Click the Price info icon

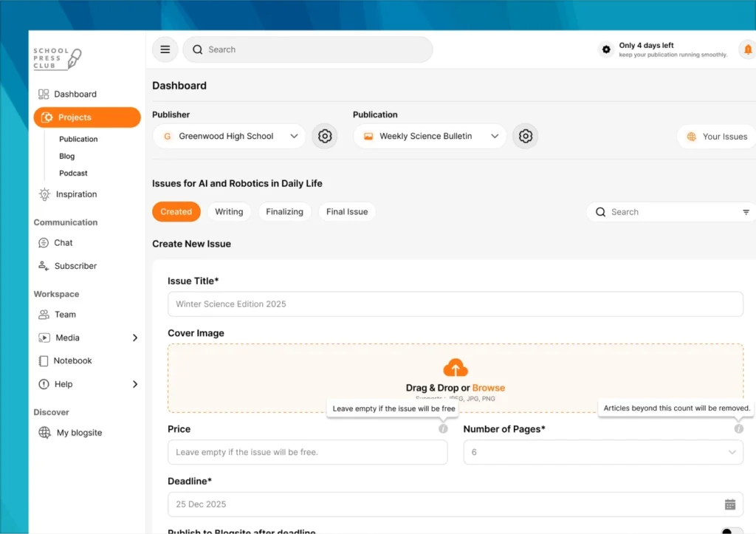443,428
